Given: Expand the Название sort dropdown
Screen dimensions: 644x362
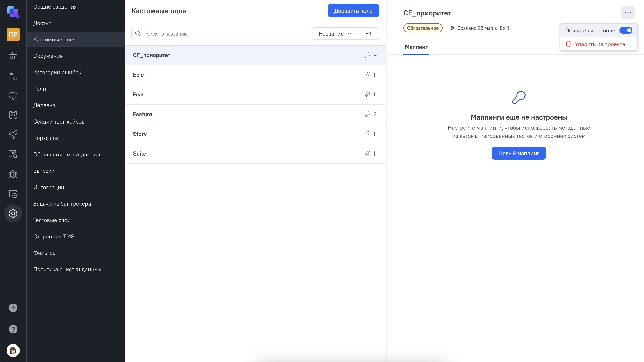Looking at the screenshot, I should (335, 34).
